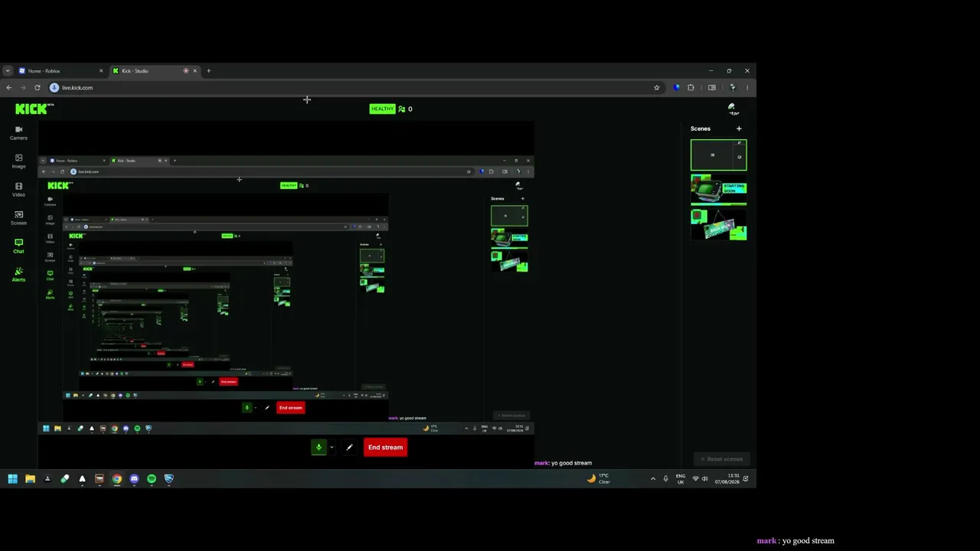The width and height of the screenshot is (980, 551).
Task: Show hidden tray icons
Action: pyautogui.click(x=653, y=479)
